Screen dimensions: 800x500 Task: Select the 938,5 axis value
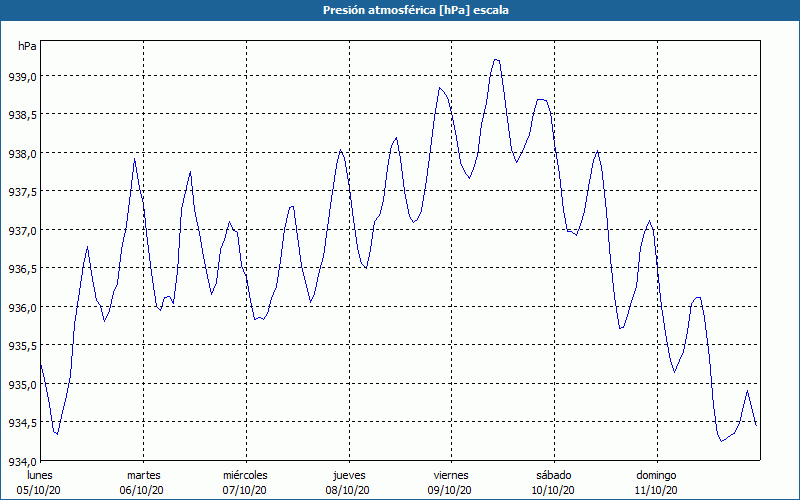tap(22, 115)
